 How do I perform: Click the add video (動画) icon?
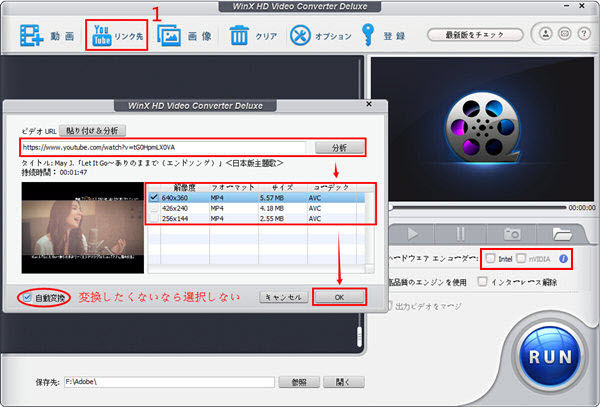pyautogui.click(x=31, y=36)
